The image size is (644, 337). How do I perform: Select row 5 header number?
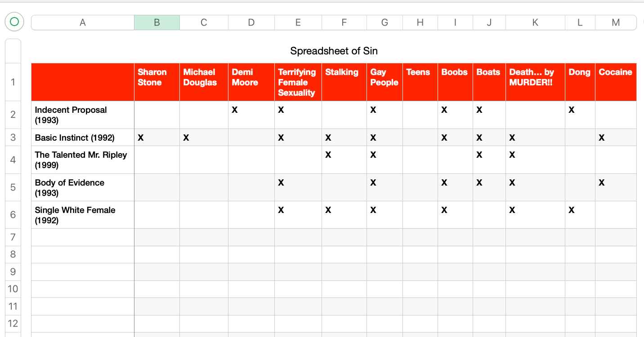13,187
